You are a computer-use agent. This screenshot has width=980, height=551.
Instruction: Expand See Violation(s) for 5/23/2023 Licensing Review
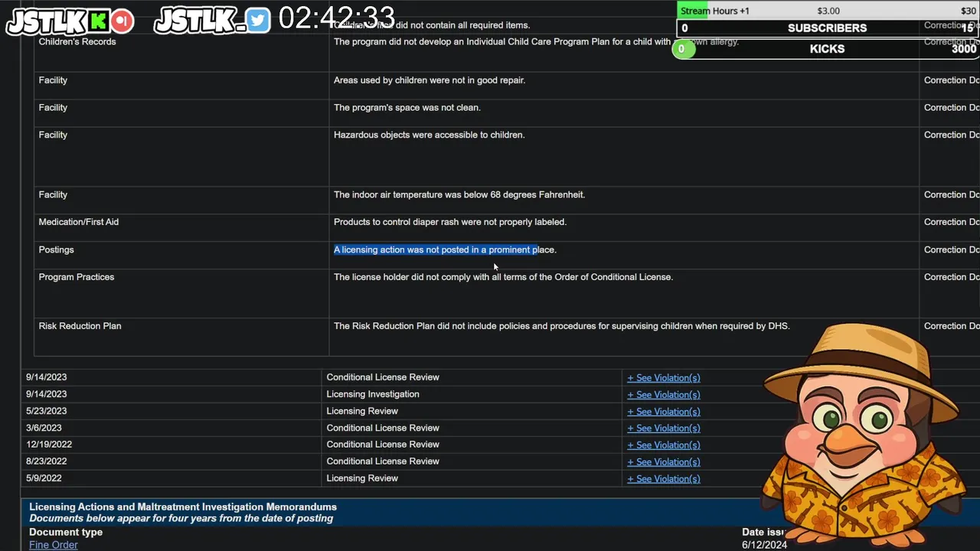[663, 412]
